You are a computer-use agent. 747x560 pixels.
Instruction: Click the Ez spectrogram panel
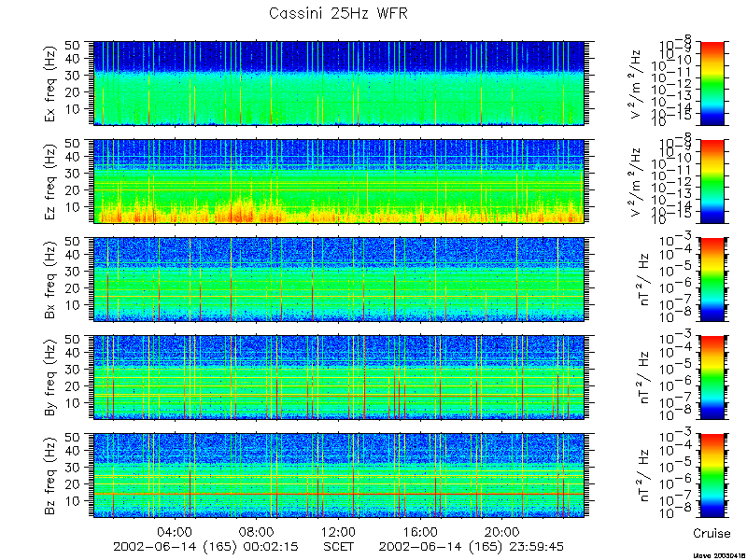click(x=339, y=181)
